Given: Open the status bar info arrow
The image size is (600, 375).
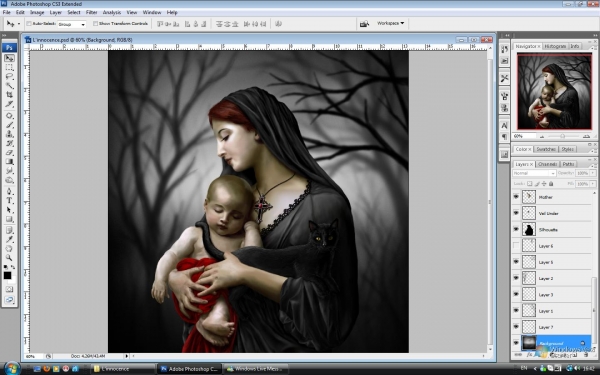Looking at the screenshot, I should (126, 356).
